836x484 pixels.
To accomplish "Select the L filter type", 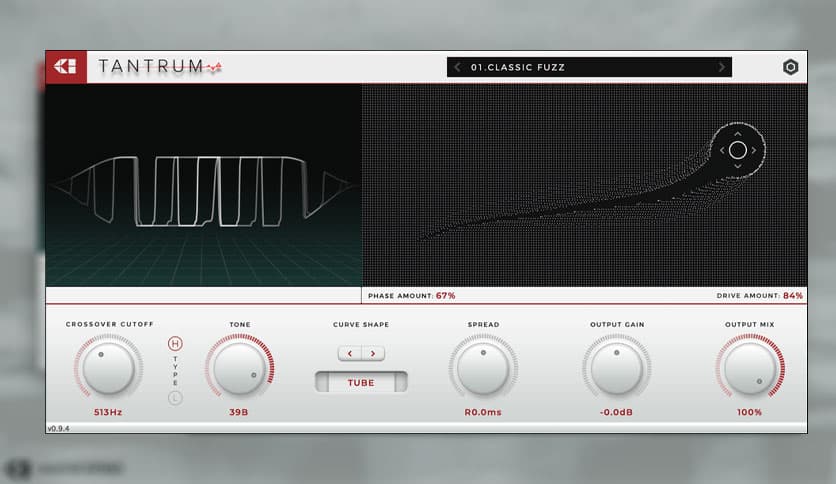I will pos(175,398).
